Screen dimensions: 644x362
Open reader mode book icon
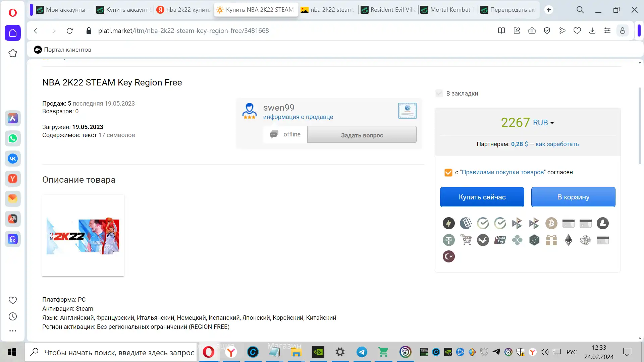click(501, 31)
